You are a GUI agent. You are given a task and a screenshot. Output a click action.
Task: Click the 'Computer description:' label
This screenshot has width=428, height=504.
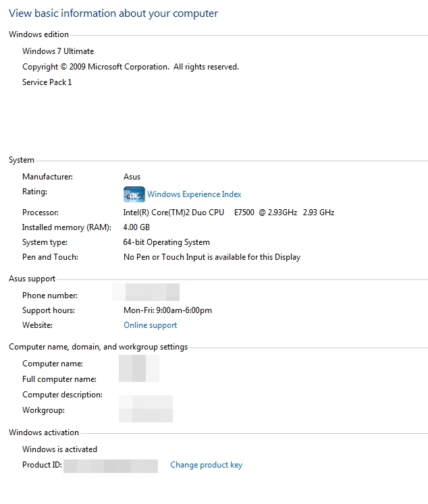(x=62, y=395)
